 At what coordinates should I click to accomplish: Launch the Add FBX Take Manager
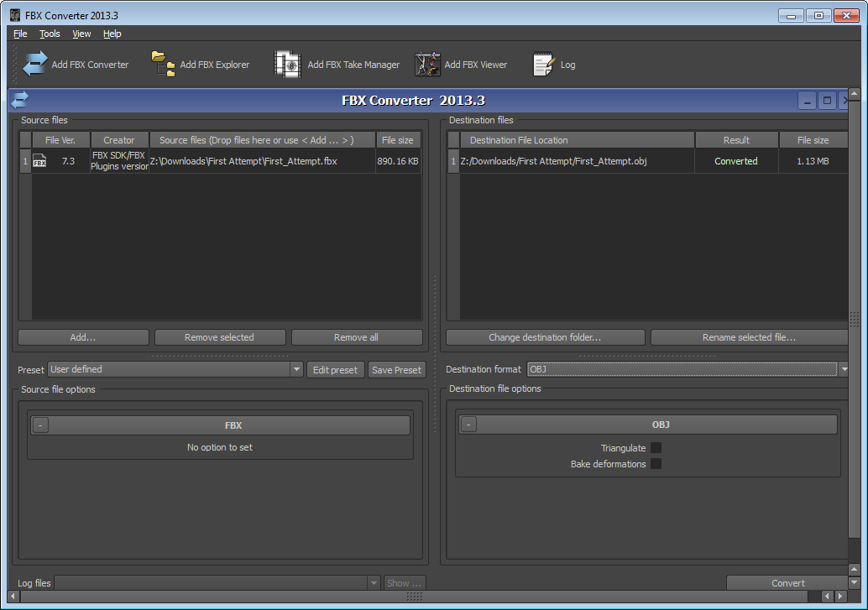[x=287, y=65]
